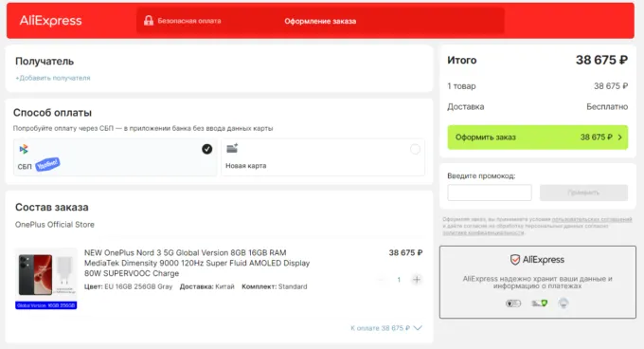Click 'OnePlus Official Store' store name

tap(55, 225)
